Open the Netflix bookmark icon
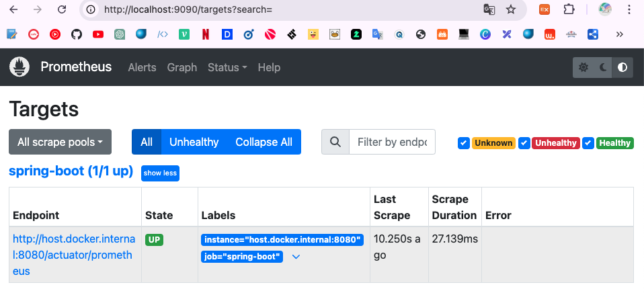This screenshot has width=644, height=293. pos(205,34)
